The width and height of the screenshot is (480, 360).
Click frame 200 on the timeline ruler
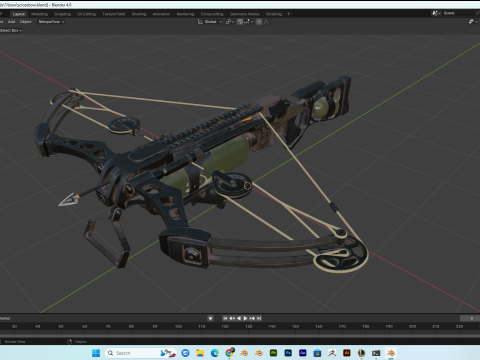point(412,326)
